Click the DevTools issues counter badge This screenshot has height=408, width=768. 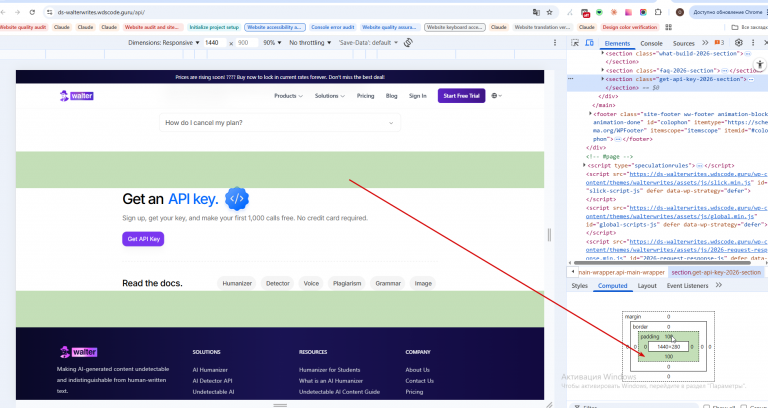(x=719, y=43)
